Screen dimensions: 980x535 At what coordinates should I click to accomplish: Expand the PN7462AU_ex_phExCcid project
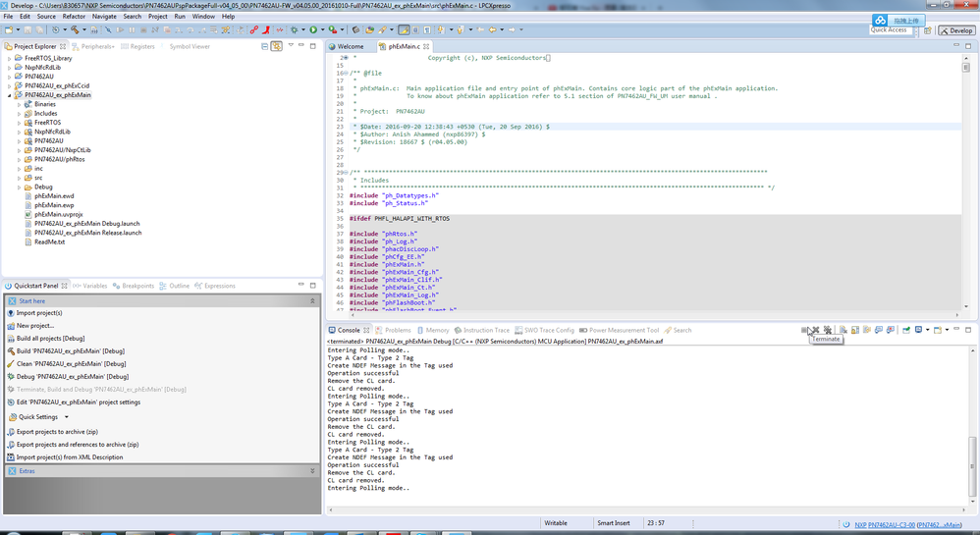click(9, 86)
